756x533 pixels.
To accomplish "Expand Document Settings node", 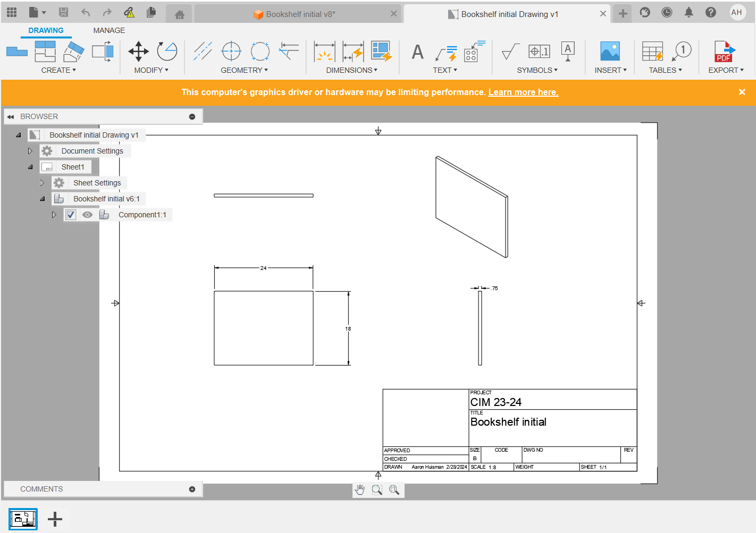I will pos(30,151).
